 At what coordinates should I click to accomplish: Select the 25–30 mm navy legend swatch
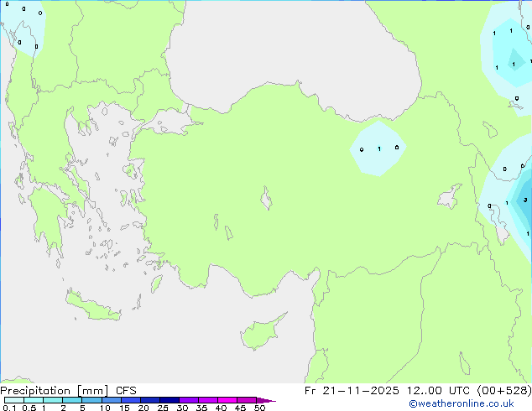pyautogui.click(x=170, y=400)
